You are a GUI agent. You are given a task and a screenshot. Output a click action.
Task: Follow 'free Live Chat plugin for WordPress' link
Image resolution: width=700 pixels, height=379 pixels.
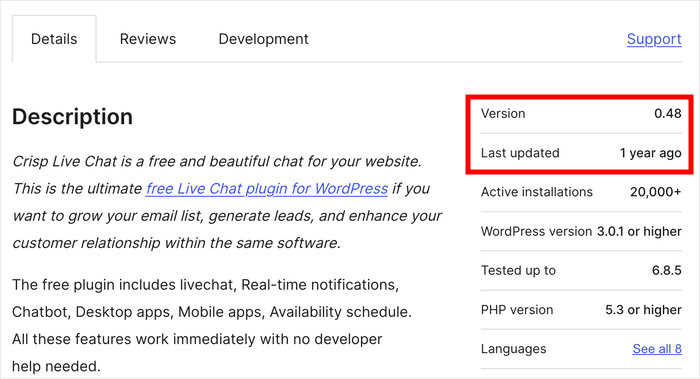[267, 189]
